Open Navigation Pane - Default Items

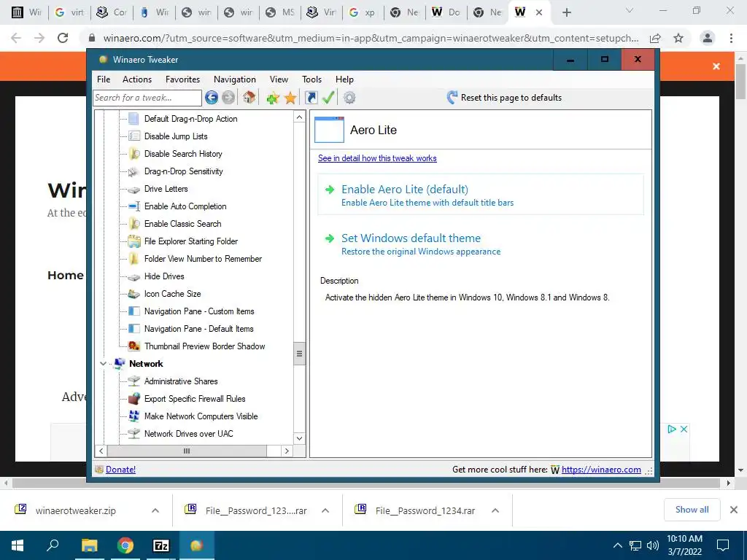198,329
